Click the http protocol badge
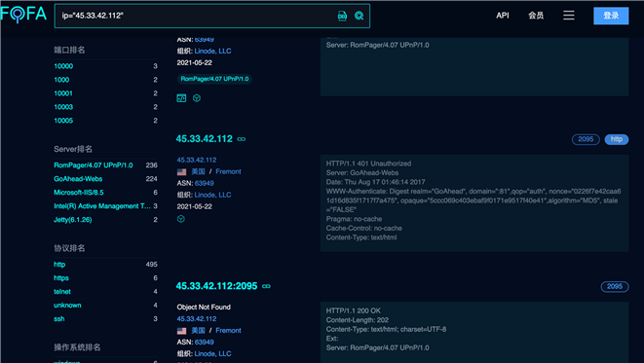 616,139
